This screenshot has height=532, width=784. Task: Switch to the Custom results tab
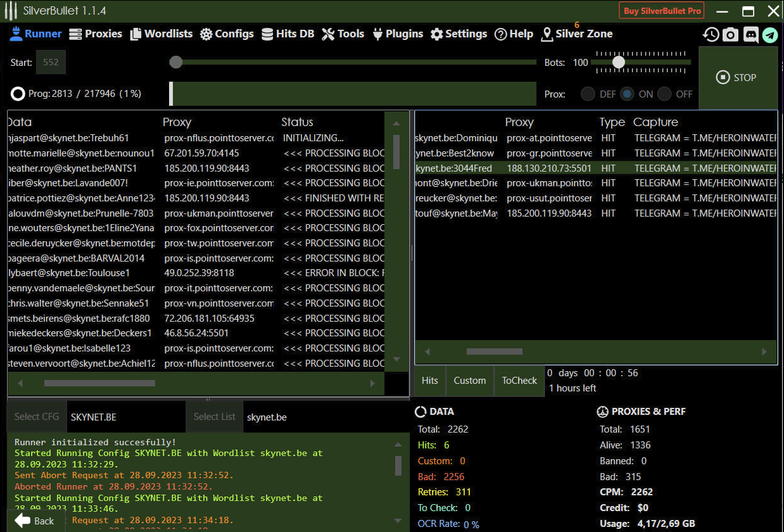point(469,381)
